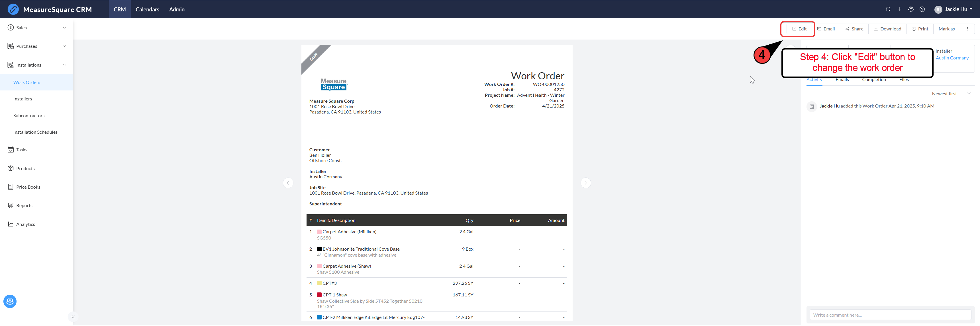980x326 pixels.
Task: Click the comment input field
Action: [890, 315]
